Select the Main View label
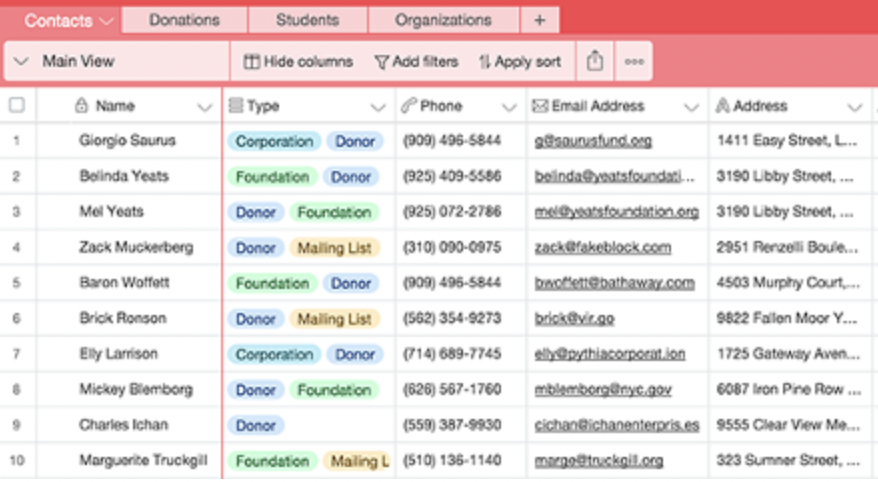Viewport: 878px width, 482px height. pyautogui.click(x=78, y=61)
